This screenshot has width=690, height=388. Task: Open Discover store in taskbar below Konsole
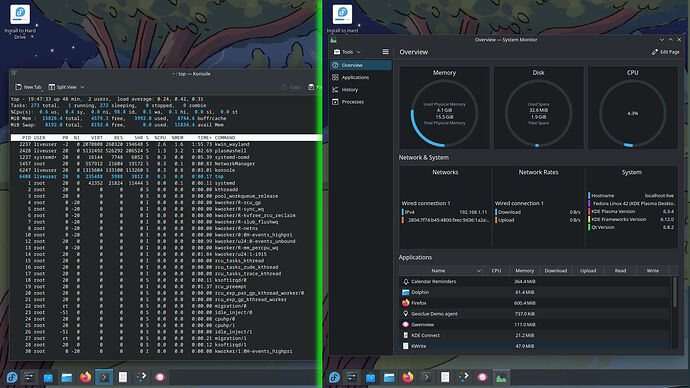tap(48, 377)
